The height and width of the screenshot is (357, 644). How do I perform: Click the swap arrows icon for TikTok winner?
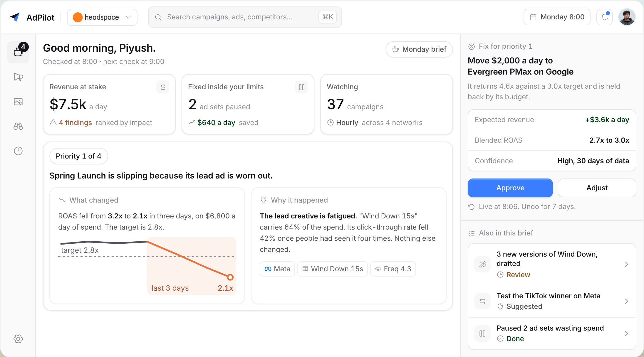point(482,301)
